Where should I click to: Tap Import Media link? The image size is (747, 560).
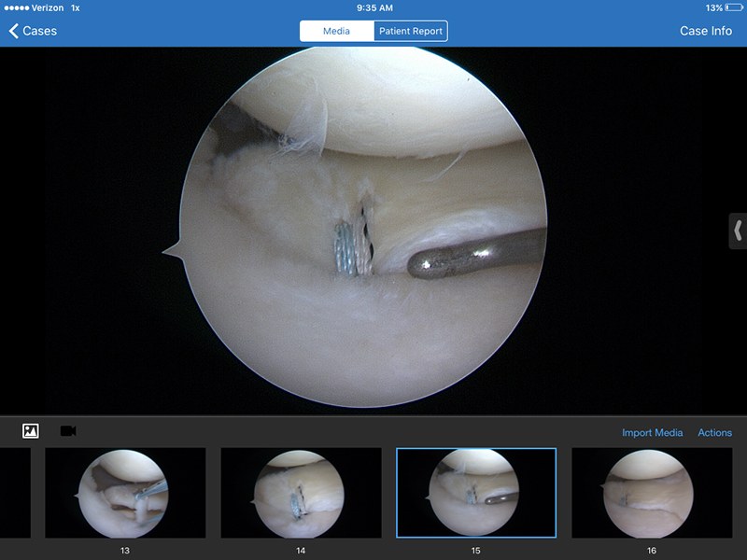pos(652,432)
